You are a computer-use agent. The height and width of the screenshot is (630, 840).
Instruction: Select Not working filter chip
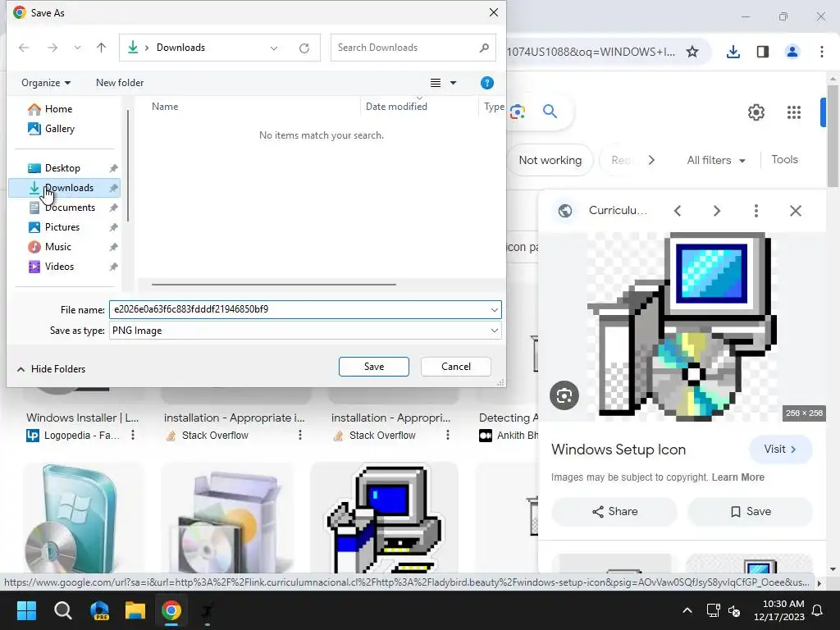[x=550, y=160]
